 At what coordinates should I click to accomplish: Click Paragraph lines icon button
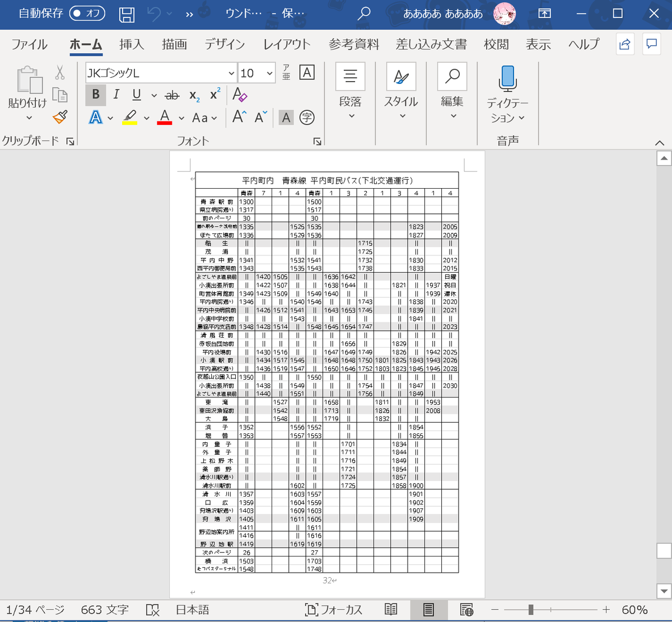(351, 76)
